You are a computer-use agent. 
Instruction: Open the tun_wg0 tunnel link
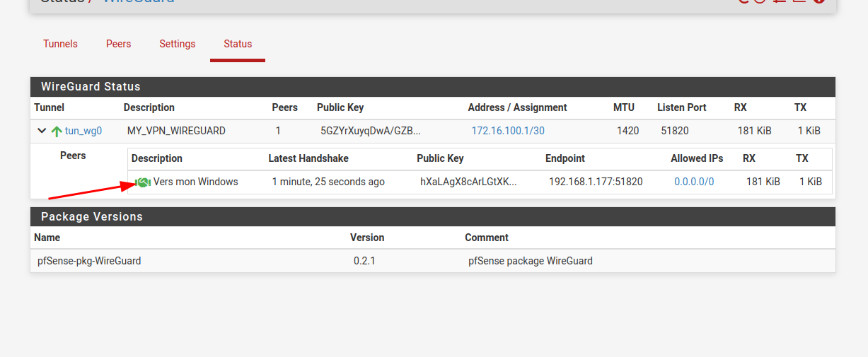[x=83, y=131]
